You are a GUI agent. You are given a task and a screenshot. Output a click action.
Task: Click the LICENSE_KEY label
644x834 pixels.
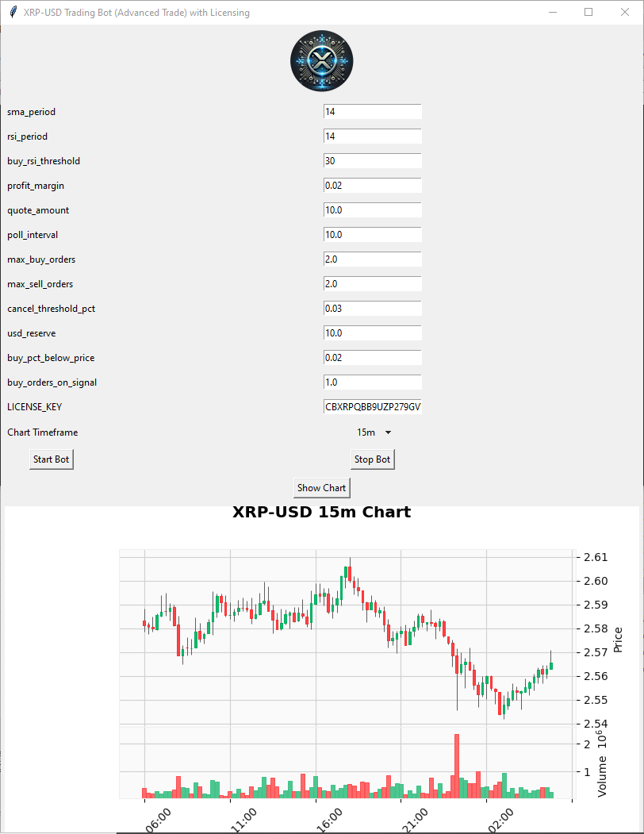click(35, 407)
